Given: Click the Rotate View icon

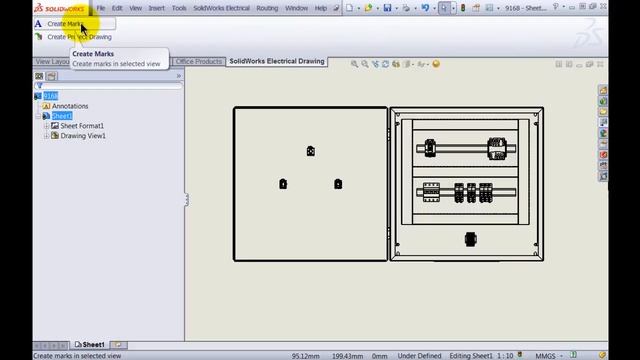Looking at the screenshot, I should pyautogui.click(x=385, y=64).
